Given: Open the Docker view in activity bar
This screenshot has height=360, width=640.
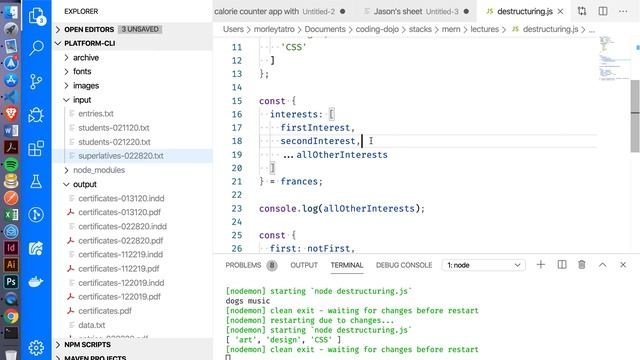Looking at the screenshot, I should click(36, 282).
